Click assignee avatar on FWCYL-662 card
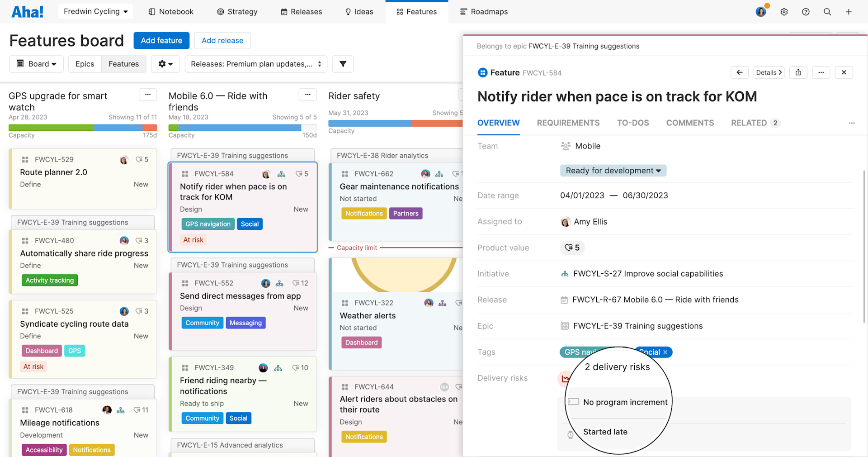Screen dimensions: 868x457 coord(425,174)
